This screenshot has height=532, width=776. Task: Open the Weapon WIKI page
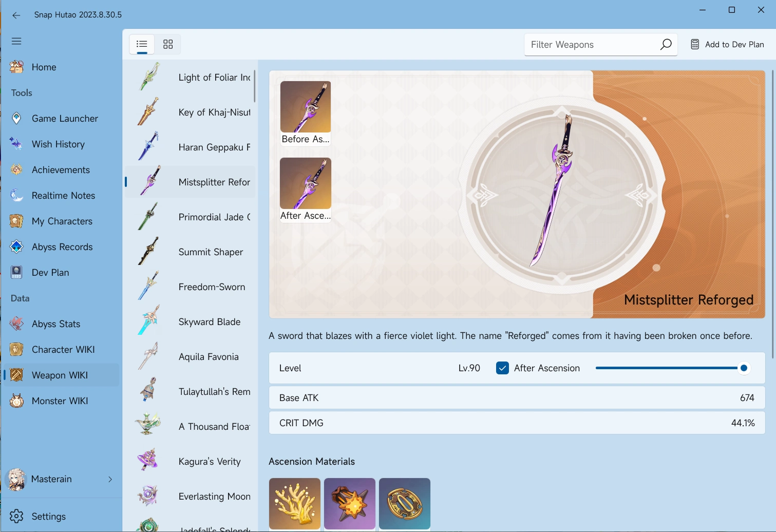62,375
